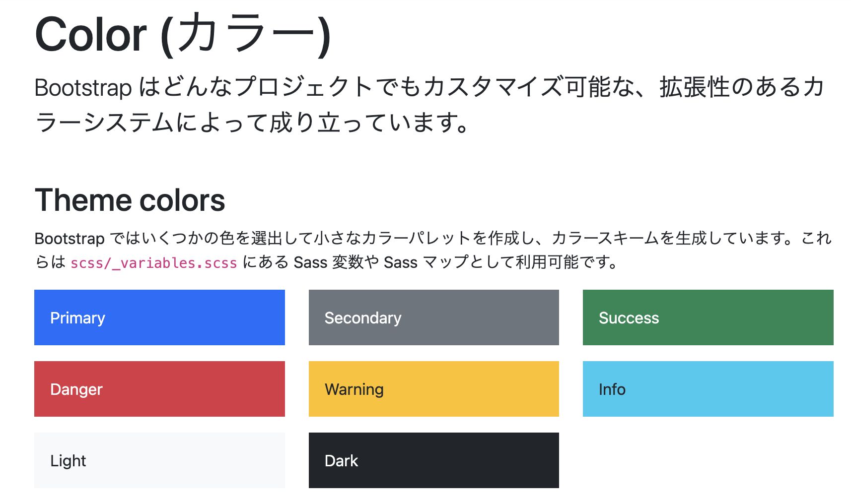Viewport: 851px width, 504px height.
Task: Click the 'Info' label text
Action: [612, 389]
